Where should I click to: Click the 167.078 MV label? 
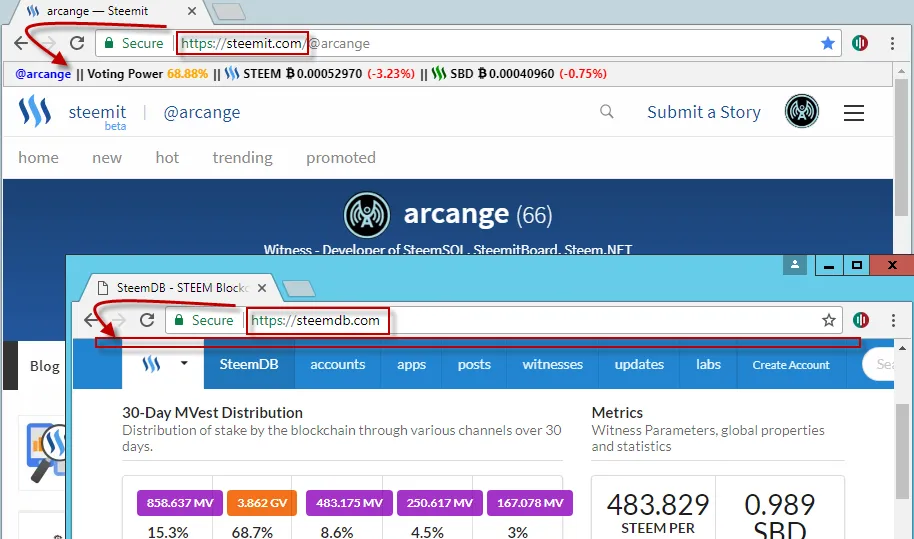(x=530, y=503)
